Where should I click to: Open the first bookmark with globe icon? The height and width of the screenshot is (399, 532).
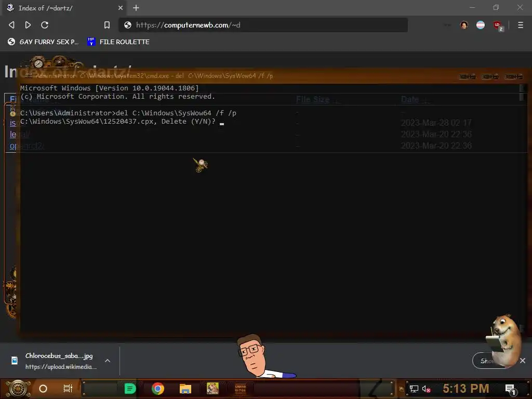(43, 42)
